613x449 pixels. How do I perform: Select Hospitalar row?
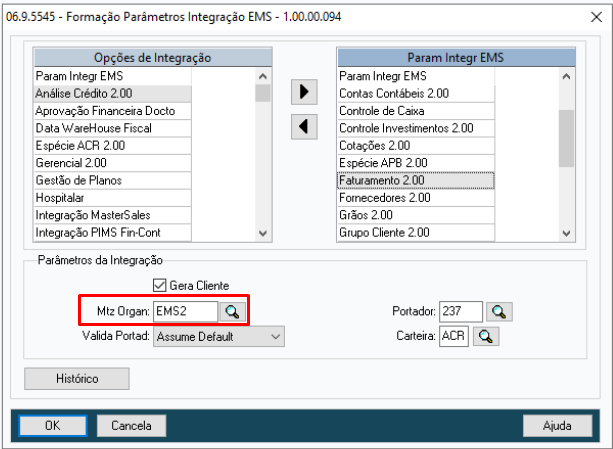[x=113, y=198]
